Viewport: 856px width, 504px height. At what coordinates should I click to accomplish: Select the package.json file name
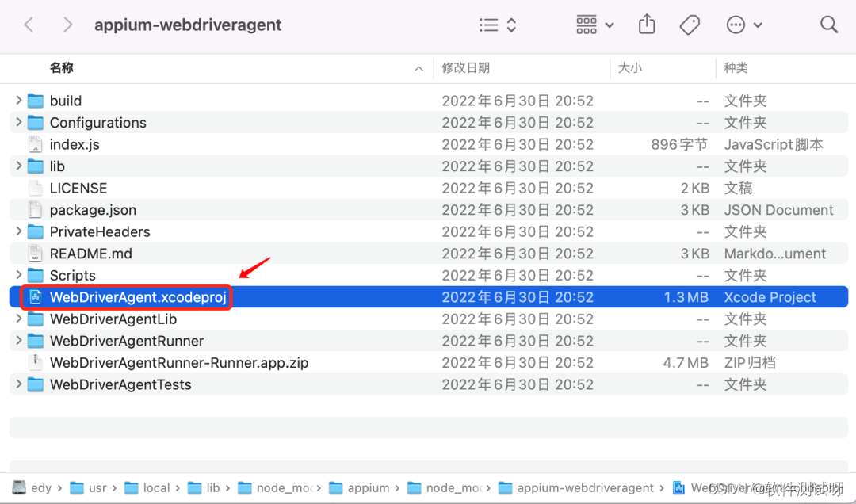(93, 210)
